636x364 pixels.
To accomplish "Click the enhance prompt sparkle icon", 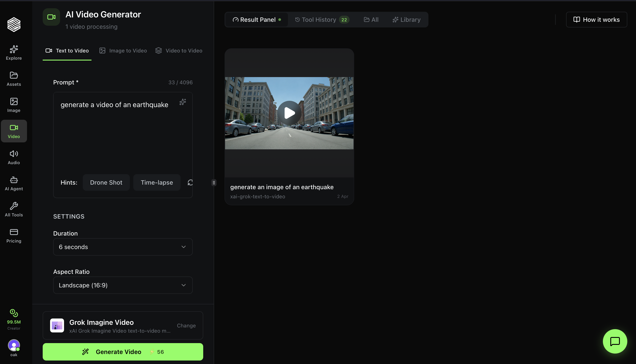I will click(x=183, y=102).
